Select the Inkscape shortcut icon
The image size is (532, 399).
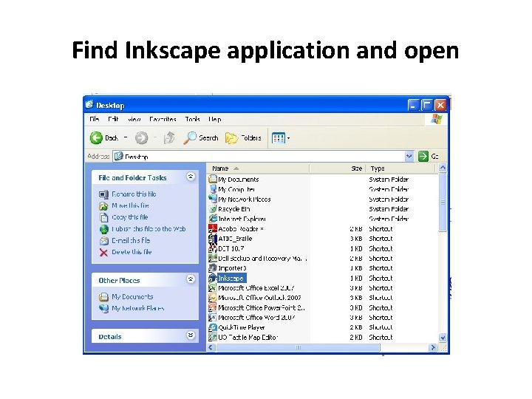(x=213, y=278)
